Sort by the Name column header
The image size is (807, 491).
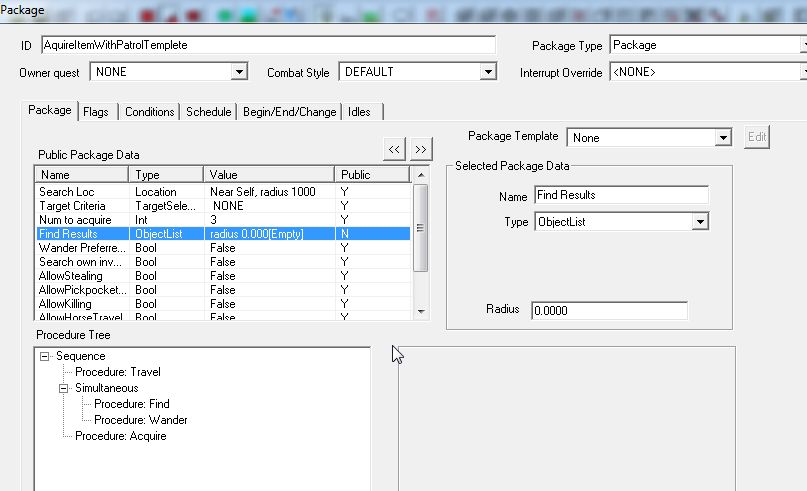click(x=81, y=174)
